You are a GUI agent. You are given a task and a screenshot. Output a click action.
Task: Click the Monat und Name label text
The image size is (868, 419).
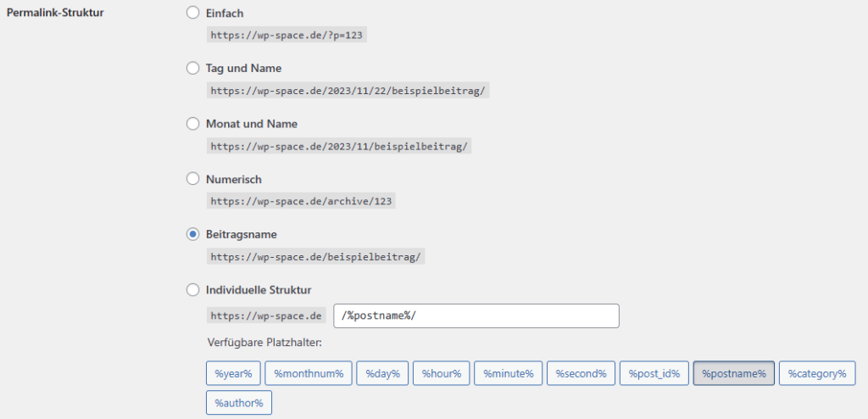(251, 124)
